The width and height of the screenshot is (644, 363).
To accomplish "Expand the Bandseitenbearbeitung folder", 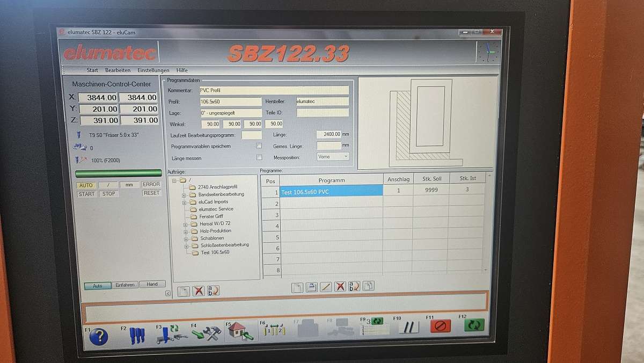I will coord(184,194).
